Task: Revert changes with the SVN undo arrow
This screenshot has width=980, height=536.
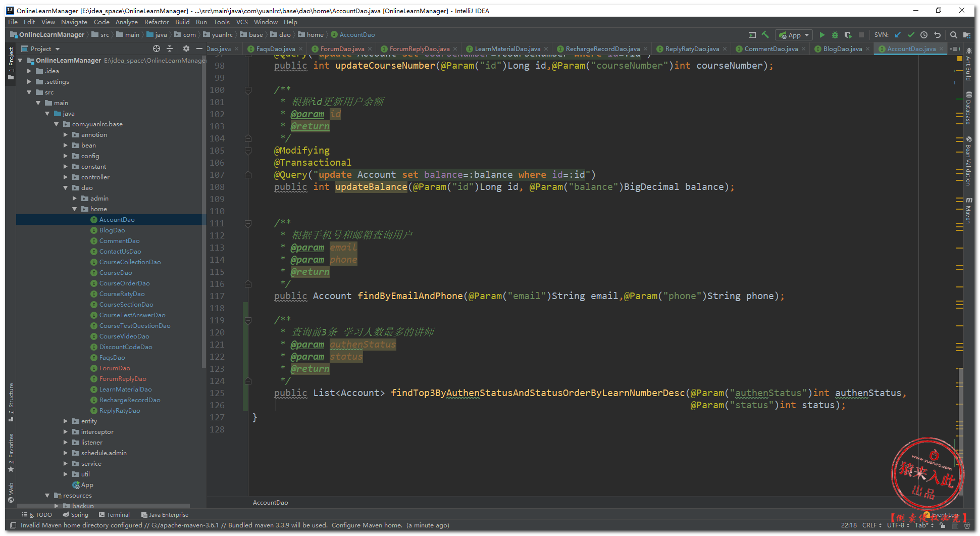Action: (x=937, y=35)
